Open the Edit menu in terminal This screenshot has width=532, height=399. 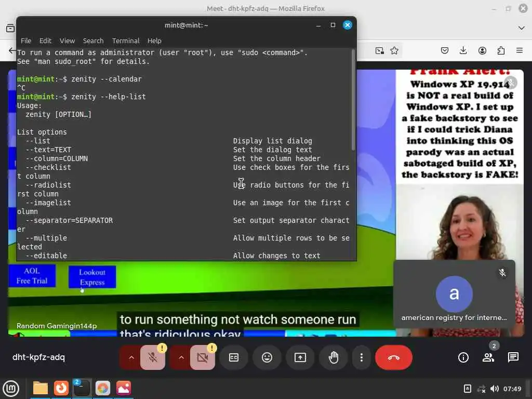(x=45, y=41)
